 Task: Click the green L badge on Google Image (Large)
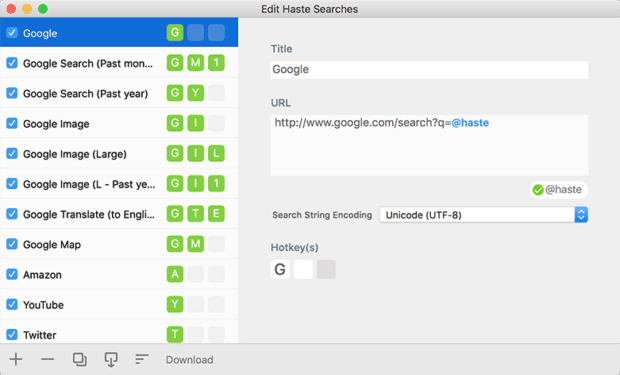216,153
